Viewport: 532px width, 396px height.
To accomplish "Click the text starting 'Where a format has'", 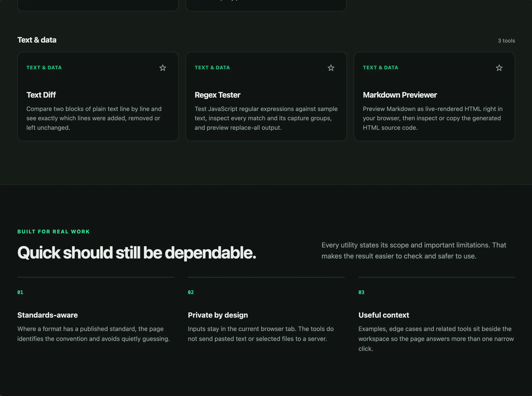I will 94,334.
